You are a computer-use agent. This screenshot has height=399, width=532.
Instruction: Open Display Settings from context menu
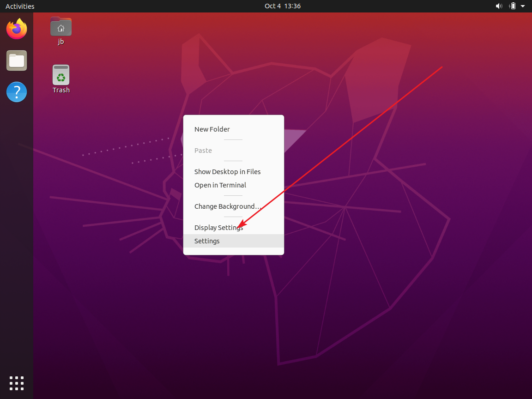[233, 228]
